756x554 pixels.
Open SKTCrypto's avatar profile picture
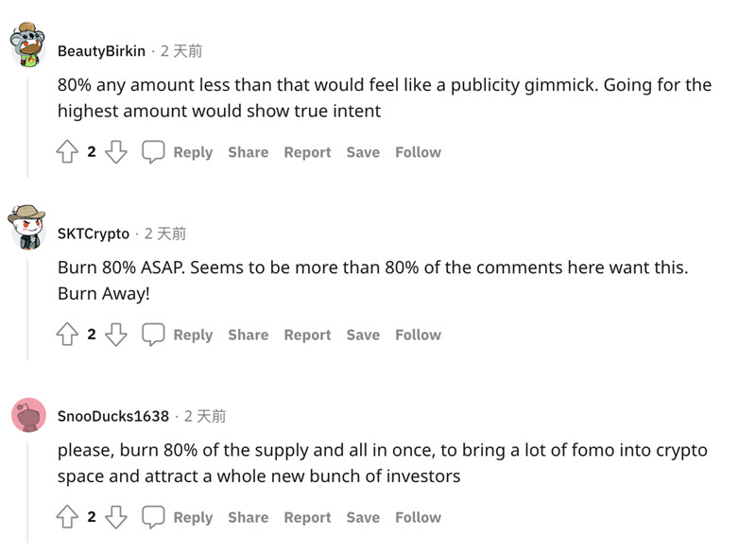point(27,228)
